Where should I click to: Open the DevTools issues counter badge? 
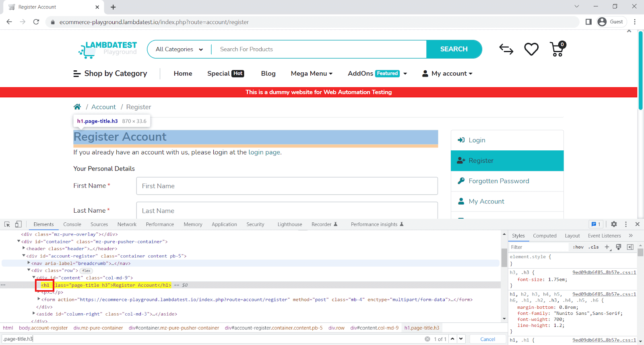[x=596, y=224]
